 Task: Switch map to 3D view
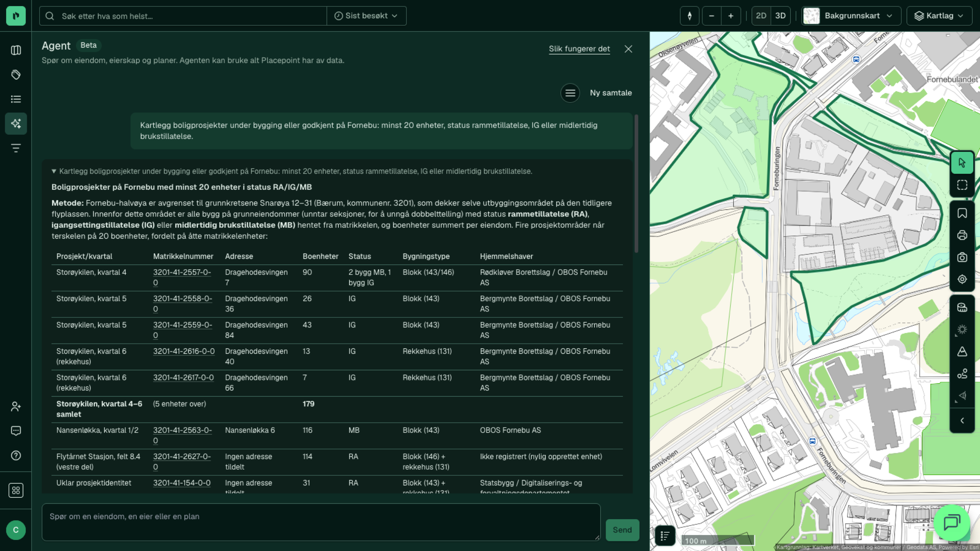click(x=780, y=16)
